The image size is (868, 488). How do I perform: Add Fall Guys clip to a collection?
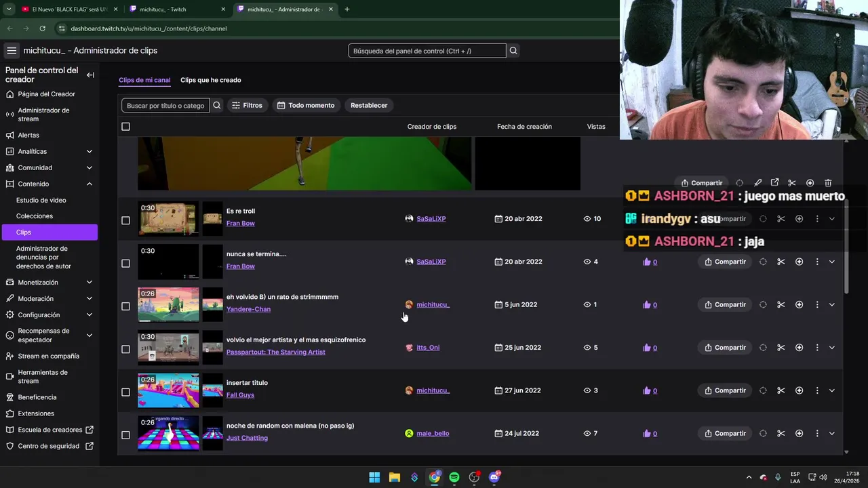coord(799,390)
